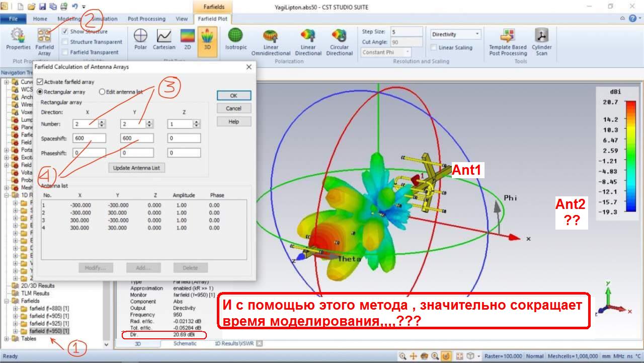Select the Rectangular array radio button
644x363 pixels.
click(40, 92)
